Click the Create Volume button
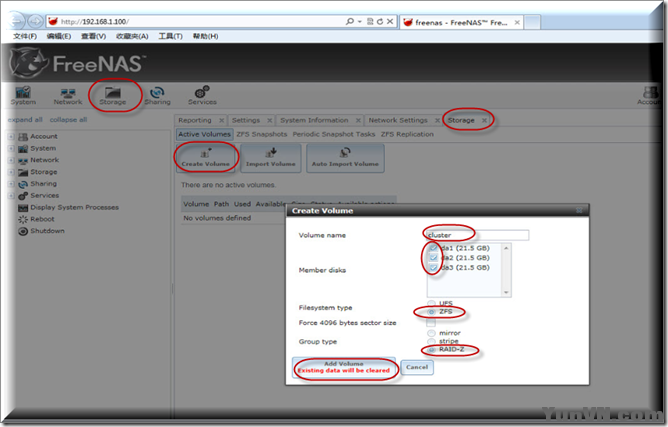This screenshot has width=668, height=427. pos(205,158)
